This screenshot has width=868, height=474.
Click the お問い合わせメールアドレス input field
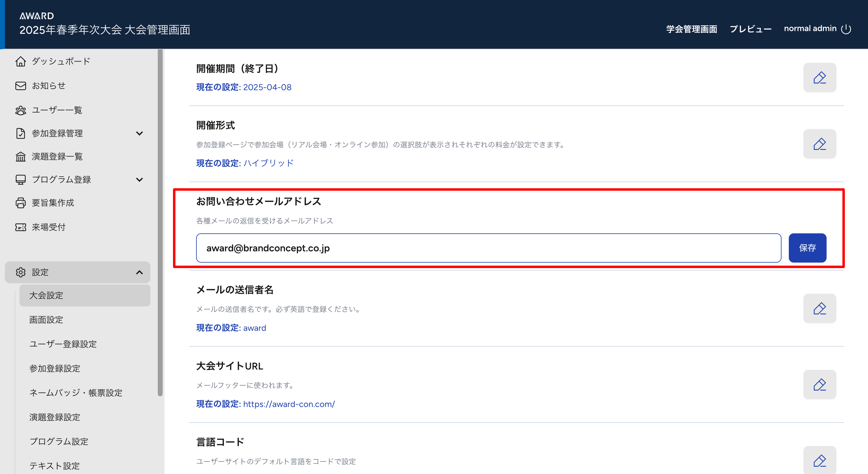[488, 248]
